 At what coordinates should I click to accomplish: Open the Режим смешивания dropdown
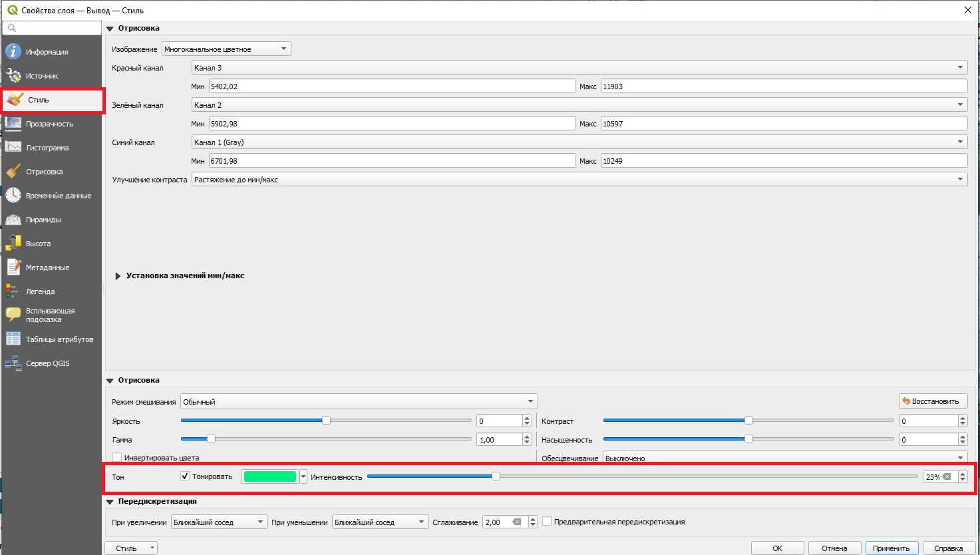tap(359, 401)
